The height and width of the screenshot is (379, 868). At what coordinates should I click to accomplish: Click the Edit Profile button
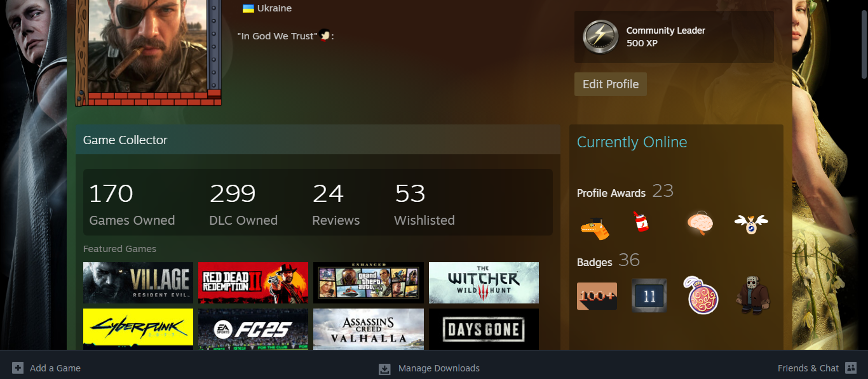tap(611, 84)
